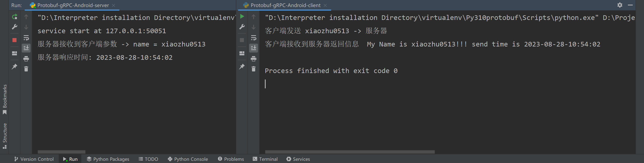Hide the Run tool window
This screenshot has height=163, width=644.
point(630,5)
